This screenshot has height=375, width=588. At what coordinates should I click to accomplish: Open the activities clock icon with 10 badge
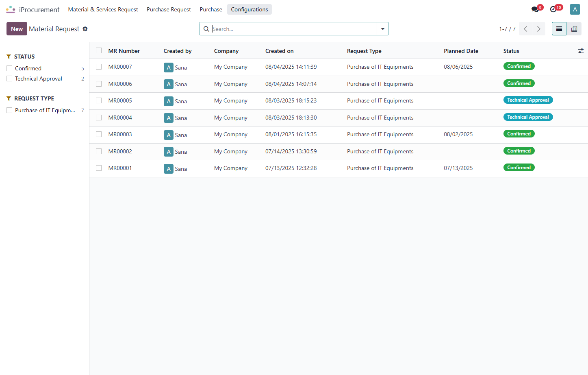(553, 9)
